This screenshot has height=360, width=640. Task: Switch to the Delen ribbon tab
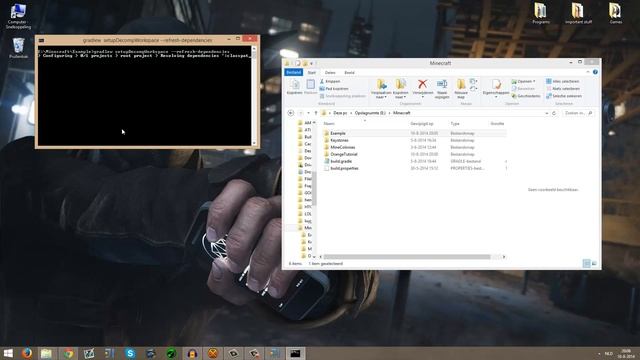pyautogui.click(x=330, y=73)
